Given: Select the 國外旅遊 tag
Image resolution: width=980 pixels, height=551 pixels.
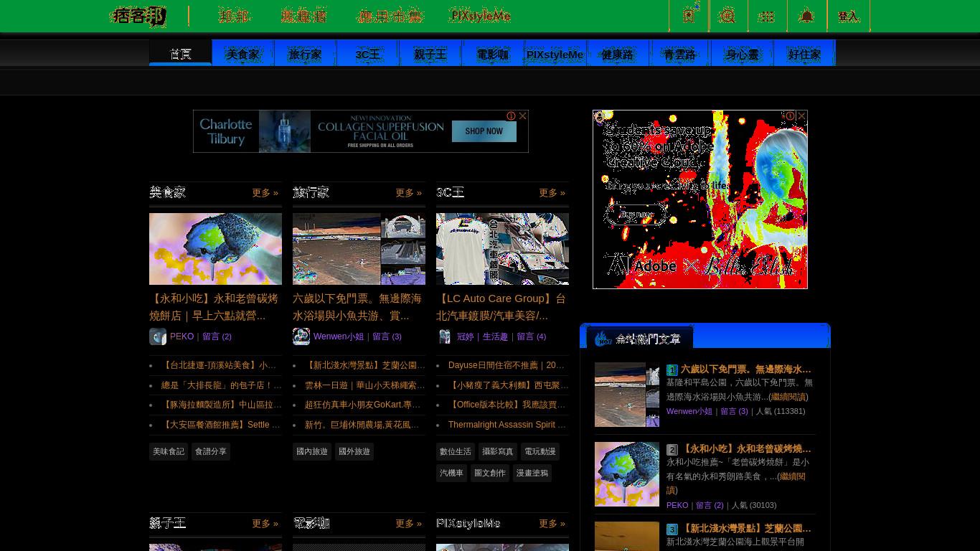Looking at the screenshot, I should pos(354,451).
